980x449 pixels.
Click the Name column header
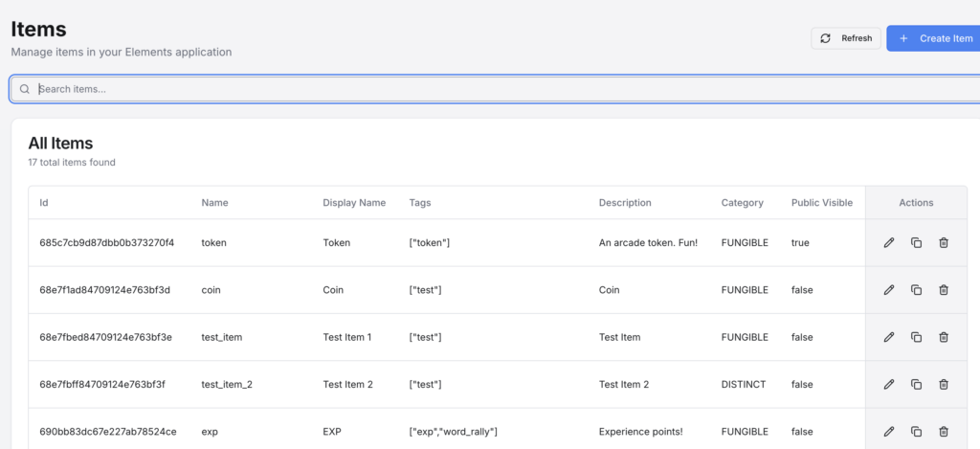coord(214,203)
